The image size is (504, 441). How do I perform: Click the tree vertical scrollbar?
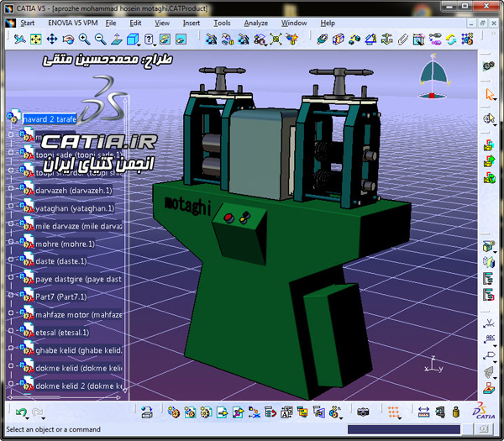click(125, 246)
